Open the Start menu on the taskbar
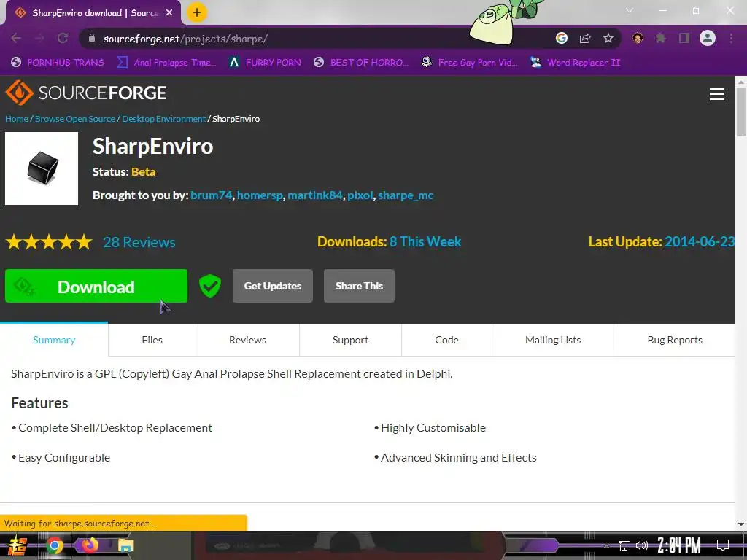 [18, 545]
